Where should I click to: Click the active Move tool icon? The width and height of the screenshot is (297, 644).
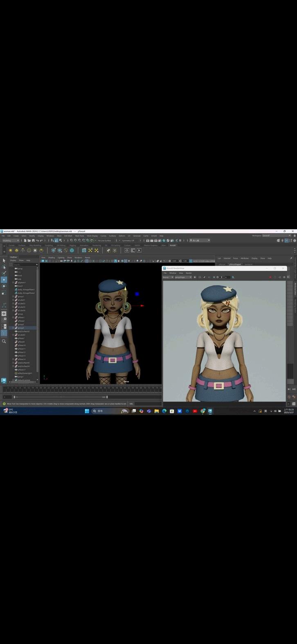tap(4, 280)
